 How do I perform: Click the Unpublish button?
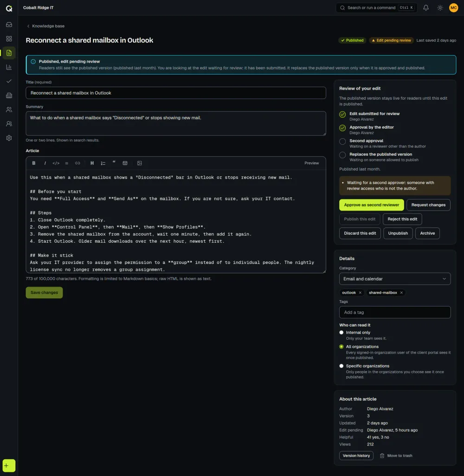398,233
